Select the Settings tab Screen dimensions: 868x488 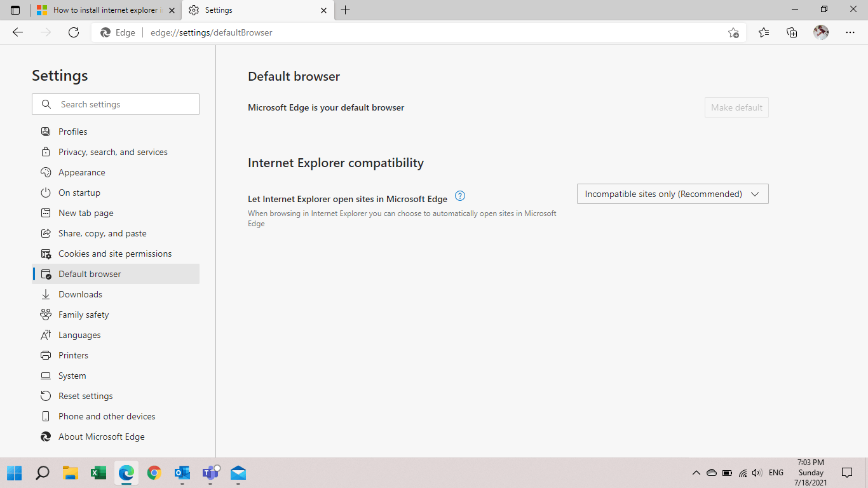tap(257, 10)
